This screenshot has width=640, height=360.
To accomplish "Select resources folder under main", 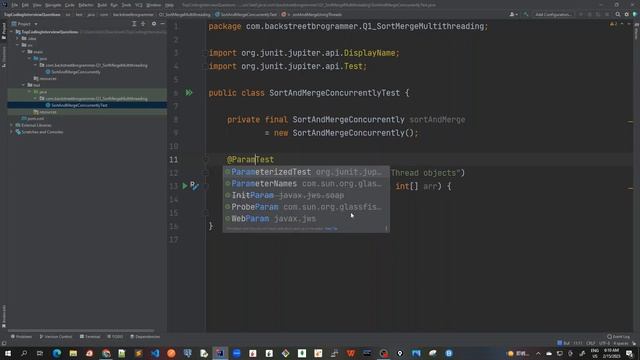I will 45,78.
